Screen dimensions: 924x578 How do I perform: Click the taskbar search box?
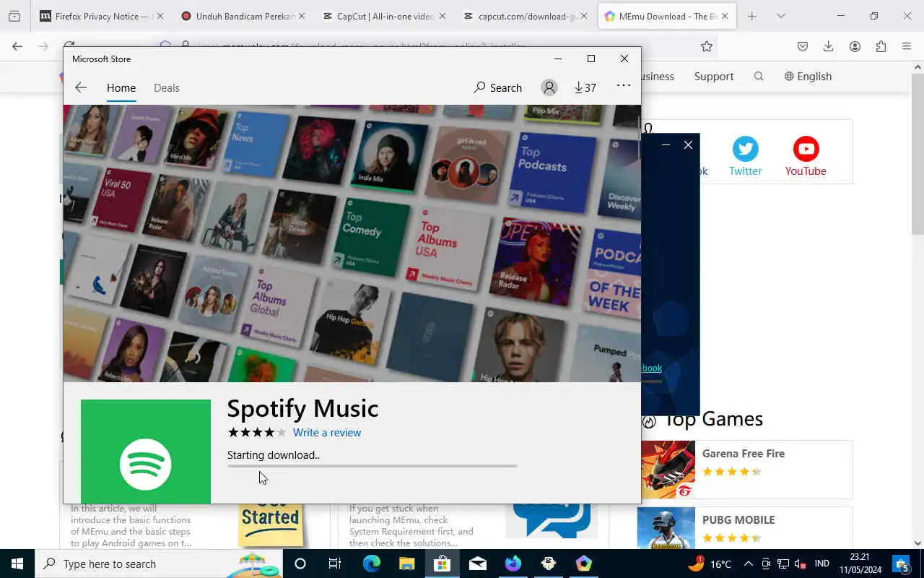[x=159, y=564]
